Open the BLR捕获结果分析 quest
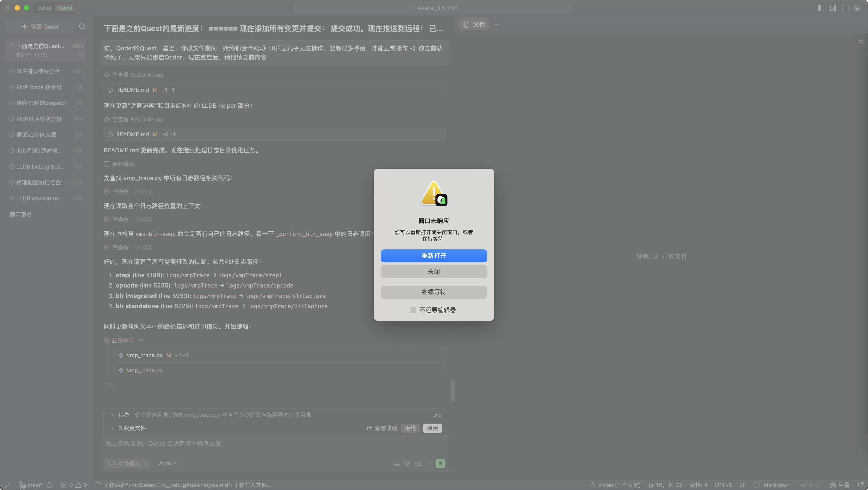868x490 pixels. click(x=46, y=71)
